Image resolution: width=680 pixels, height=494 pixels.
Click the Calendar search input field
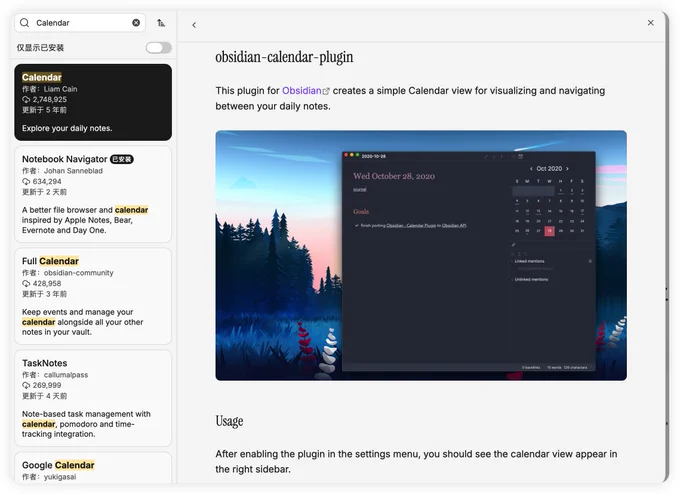[x=80, y=23]
